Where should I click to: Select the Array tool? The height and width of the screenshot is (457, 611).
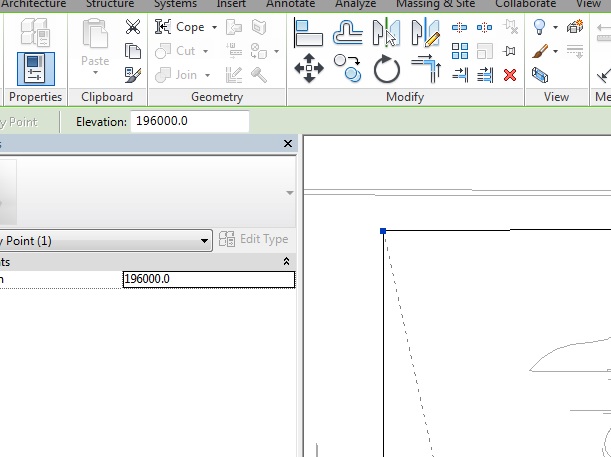(x=460, y=51)
